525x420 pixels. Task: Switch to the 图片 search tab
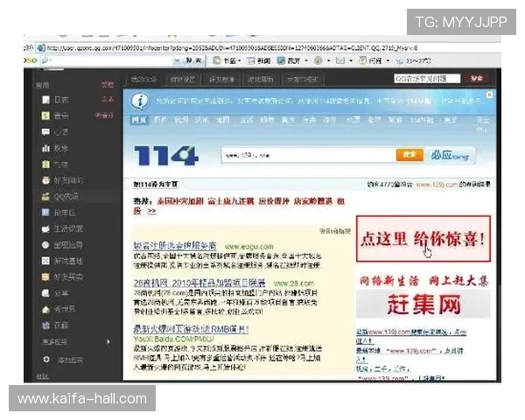159,120
